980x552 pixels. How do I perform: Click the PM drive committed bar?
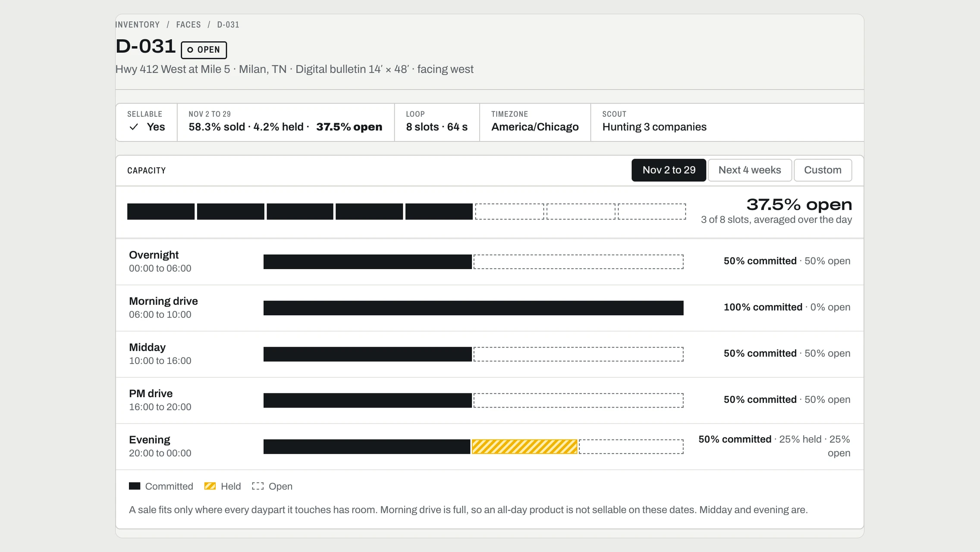point(367,400)
